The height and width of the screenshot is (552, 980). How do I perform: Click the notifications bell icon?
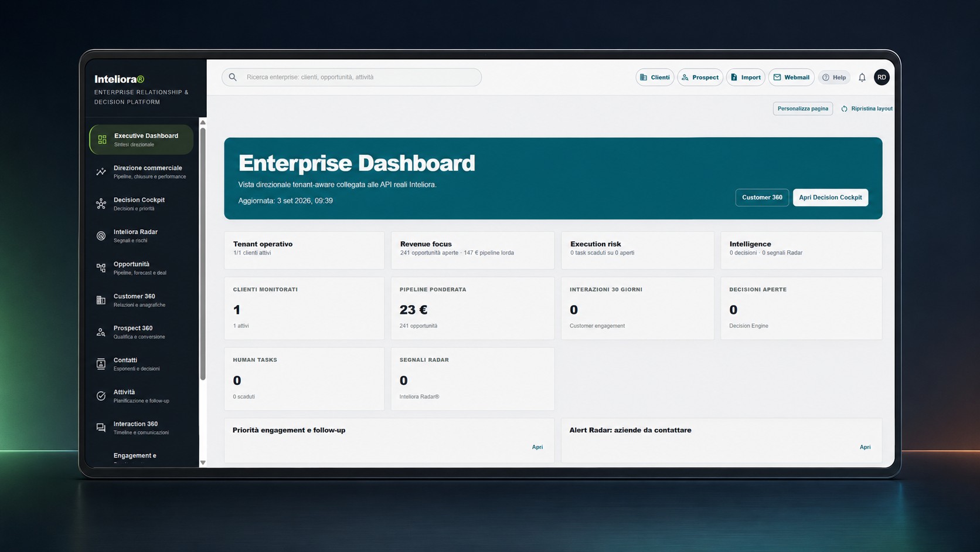click(x=862, y=77)
